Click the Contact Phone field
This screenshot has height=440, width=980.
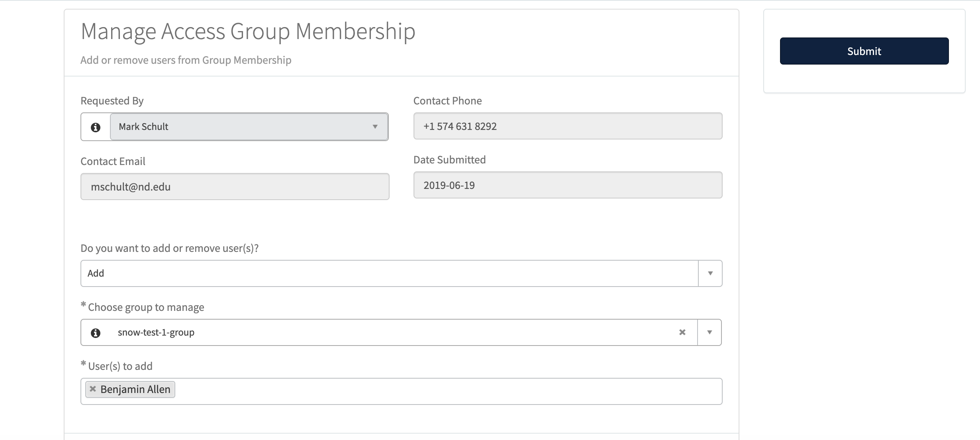click(567, 126)
